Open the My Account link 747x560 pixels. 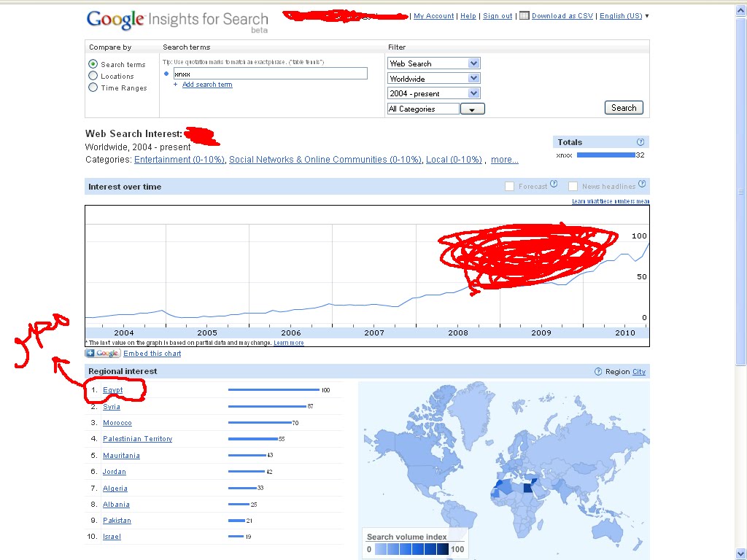tap(433, 16)
